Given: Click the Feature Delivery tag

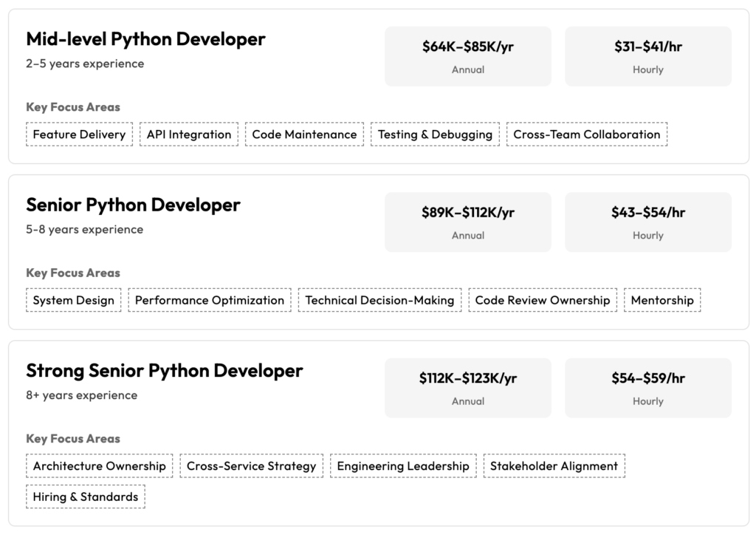Looking at the screenshot, I should click(79, 134).
